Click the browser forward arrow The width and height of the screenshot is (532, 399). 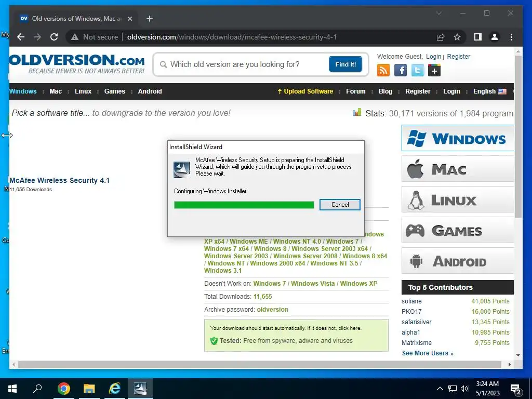[x=37, y=37]
